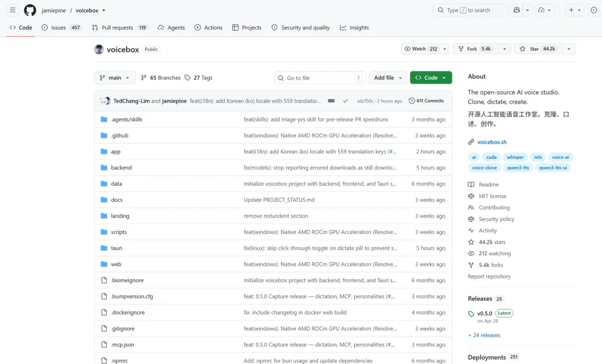Open the tauri folder
Screen dimensions: 602x364
(x=116, y=248)
